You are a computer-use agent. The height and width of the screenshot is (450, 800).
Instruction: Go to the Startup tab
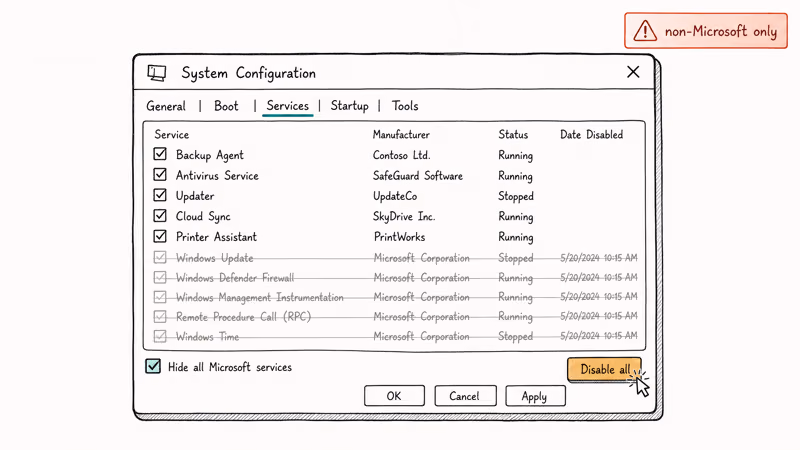tap(349, 106)
